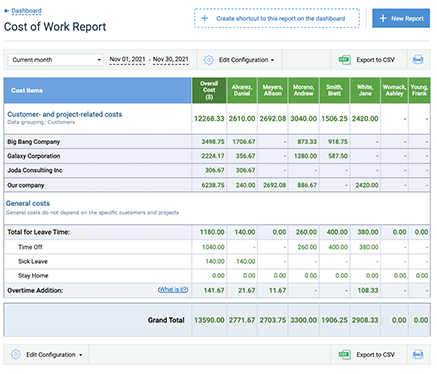Screen dimensions: 437x374
Task: Select the Our company row
Action: pos(217,185)
